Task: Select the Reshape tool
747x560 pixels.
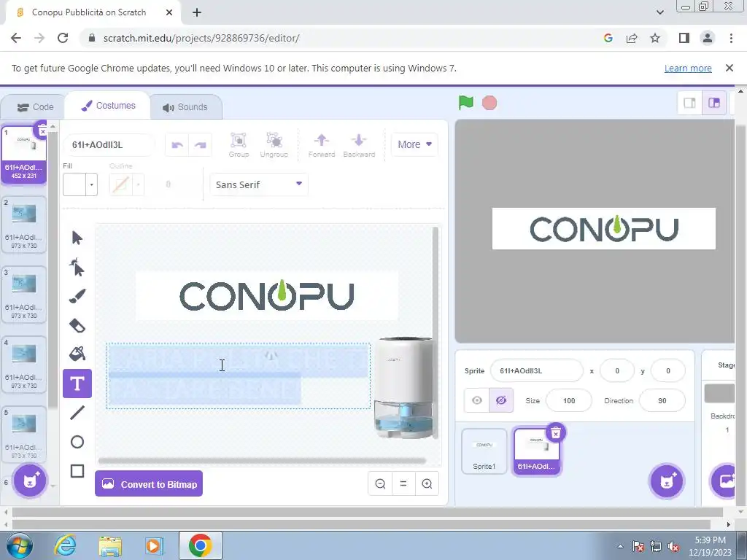Action: coord(77,267)
